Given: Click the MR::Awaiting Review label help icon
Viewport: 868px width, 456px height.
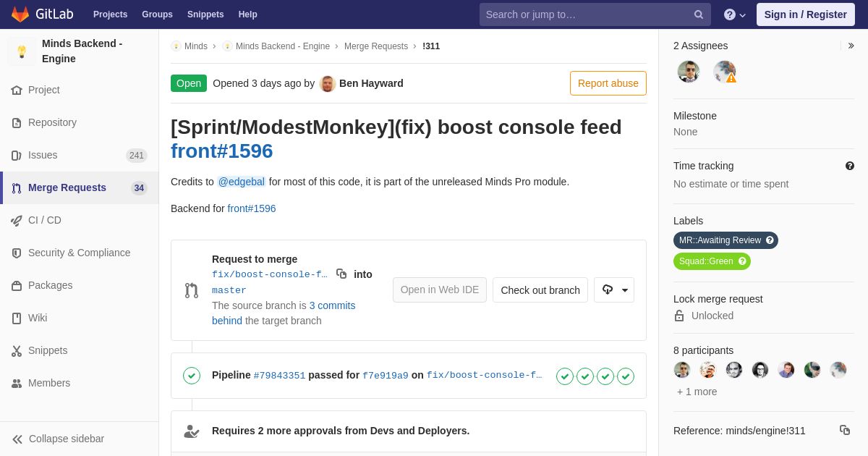Looking at the screenshot, I should [770, 240].
